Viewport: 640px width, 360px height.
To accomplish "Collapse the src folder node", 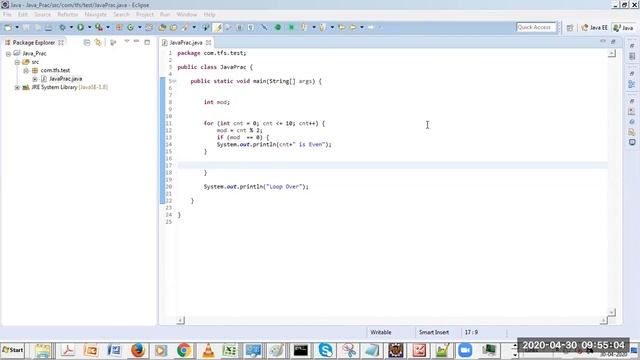I will (17, 62).
